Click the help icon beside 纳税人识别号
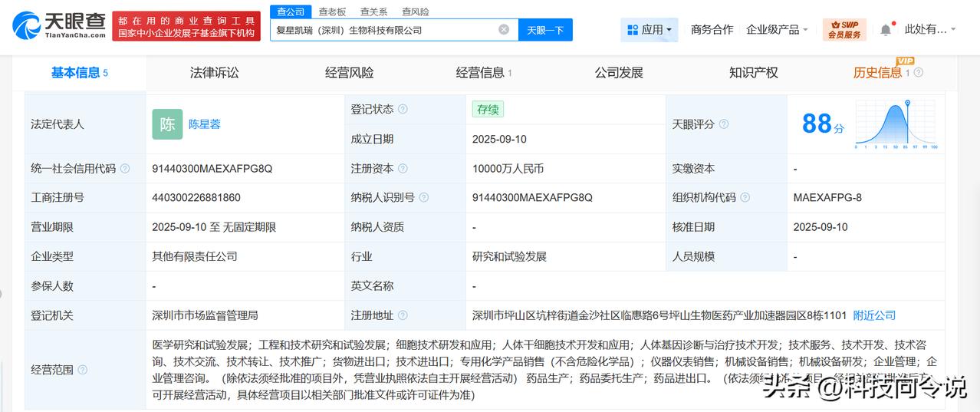The width and height of the screenshot is (980, 412). tap(424, 198)
